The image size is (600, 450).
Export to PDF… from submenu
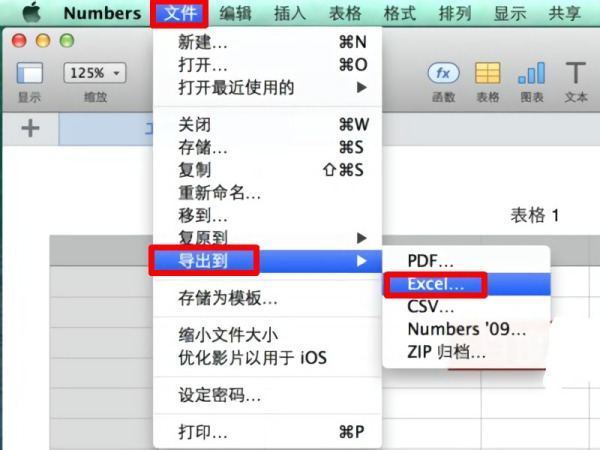pos(466,261)
